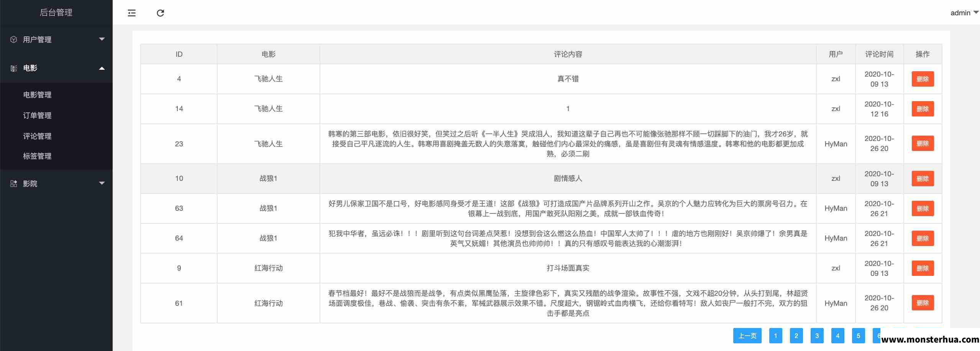Expand the 影院 dropdown arrow
This screenshot has width=980, height=351.
pyautogui.click(x=102, y=183)
